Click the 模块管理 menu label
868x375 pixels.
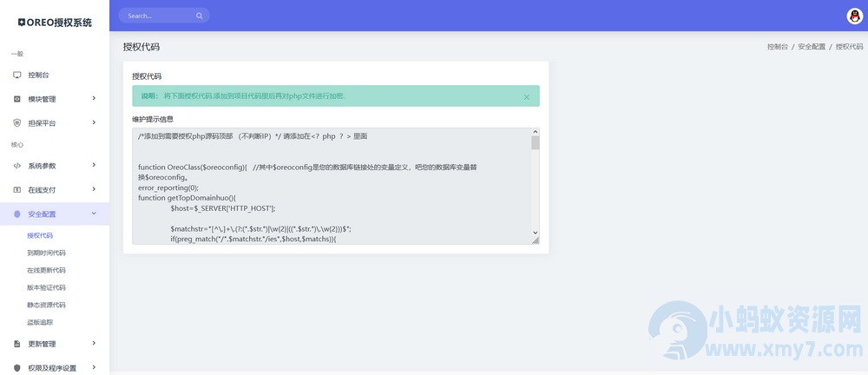click(42, 100)
